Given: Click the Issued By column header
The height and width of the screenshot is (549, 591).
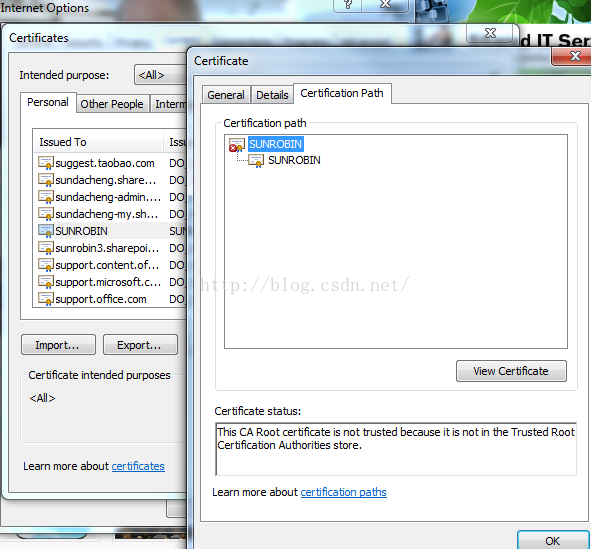Looking at the screenshot, I should point(176,142).
